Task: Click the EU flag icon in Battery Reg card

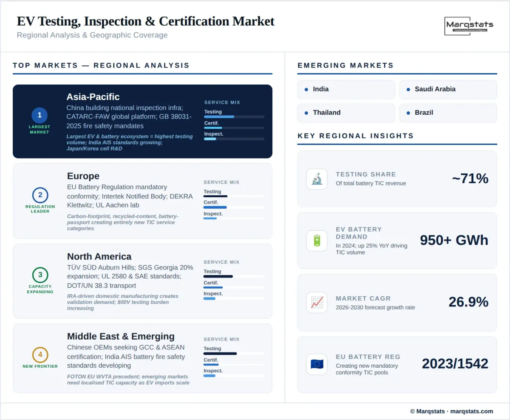Action: (317, 364)
